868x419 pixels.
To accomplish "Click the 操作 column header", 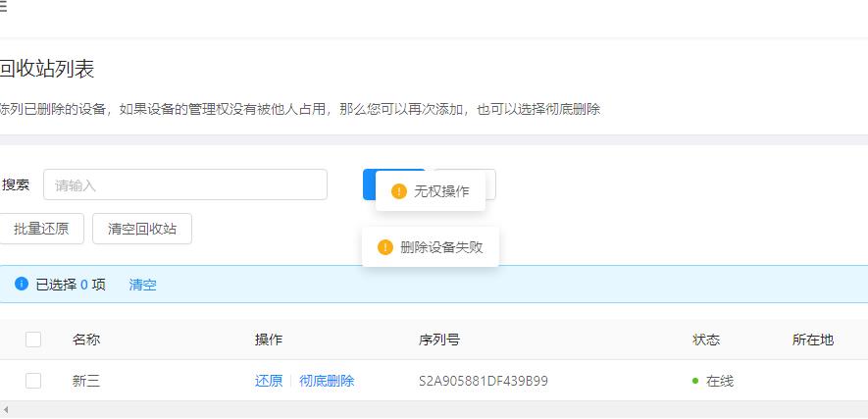I will pyautogui.click(x=269, y=340).
